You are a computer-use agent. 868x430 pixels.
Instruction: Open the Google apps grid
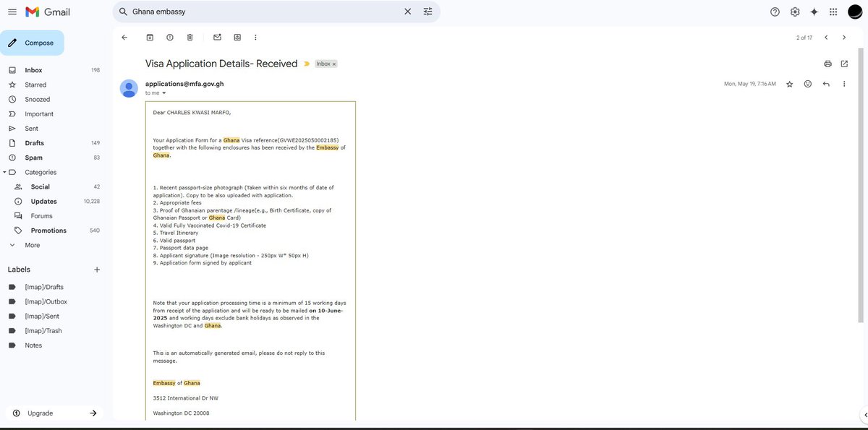click(833, 12)
